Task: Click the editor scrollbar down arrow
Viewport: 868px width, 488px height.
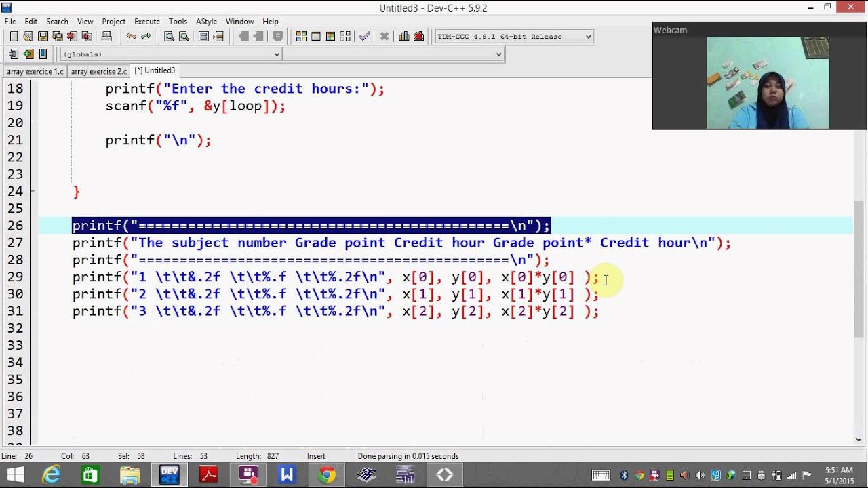Action: click(x=859, y=439)
